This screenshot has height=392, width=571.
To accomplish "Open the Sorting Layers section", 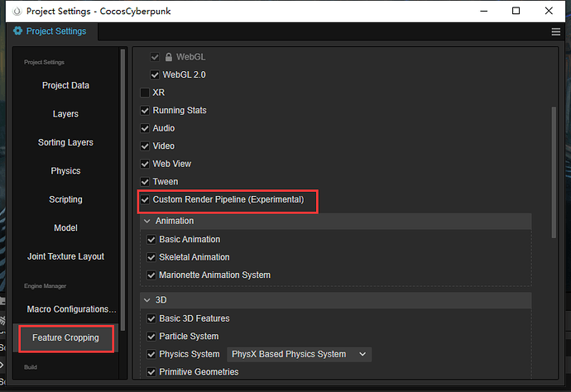I will [65, 142].
